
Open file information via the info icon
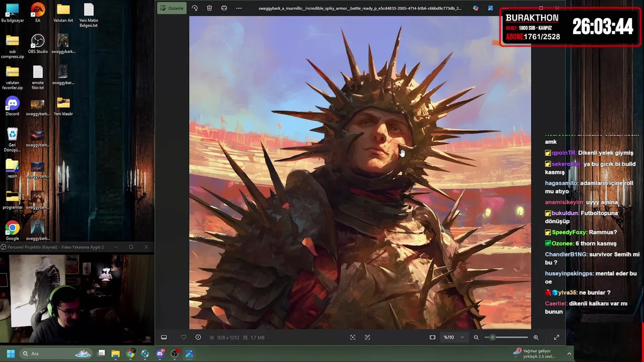(198, 337)
